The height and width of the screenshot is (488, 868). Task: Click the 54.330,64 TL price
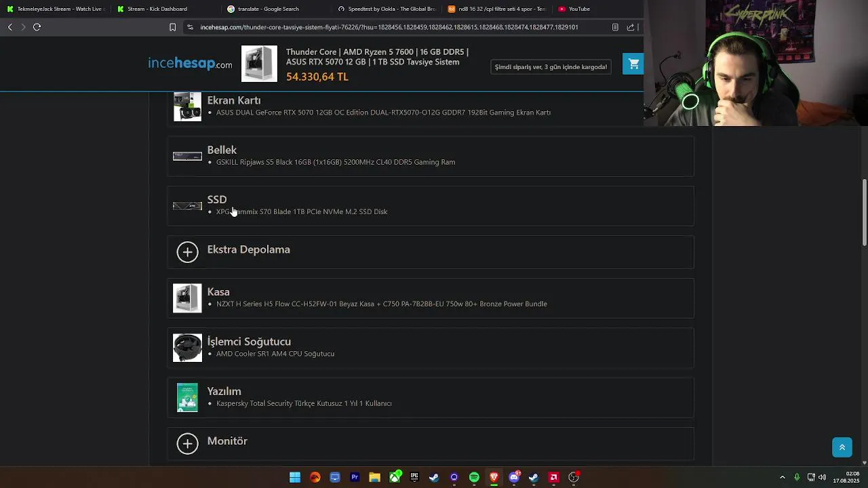click(317, 77)
